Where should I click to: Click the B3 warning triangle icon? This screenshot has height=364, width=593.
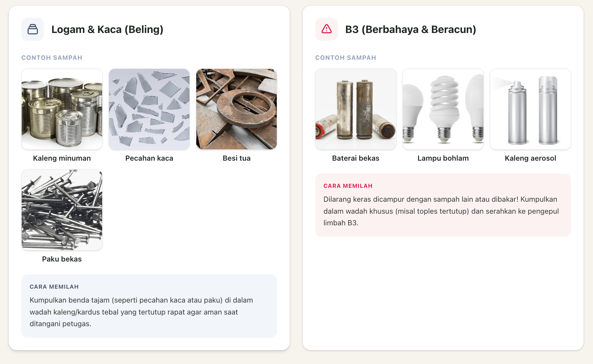[327, 29]
